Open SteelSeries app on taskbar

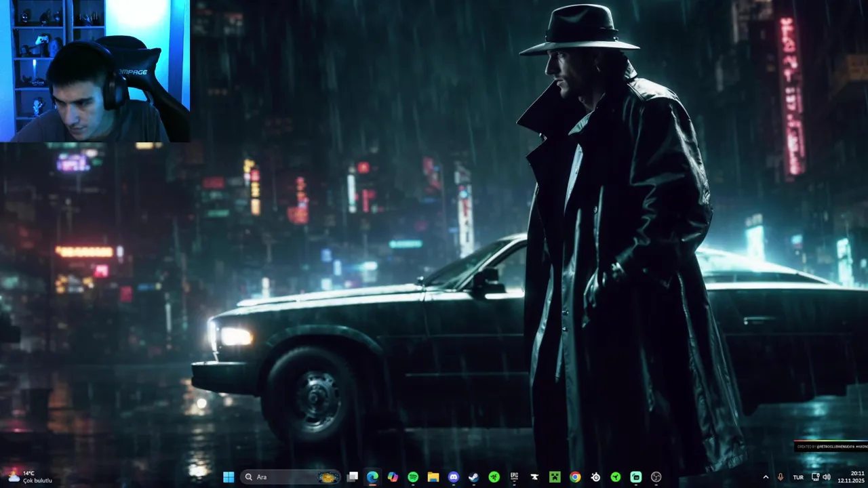(595, 477)
